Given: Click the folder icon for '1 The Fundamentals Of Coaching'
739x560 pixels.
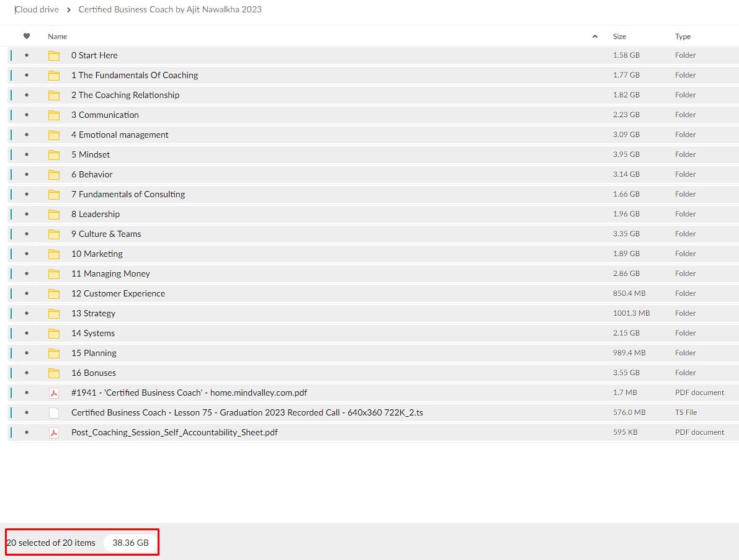Looking at the screenshot, I should pyautogui.click(x=54, y=76).
